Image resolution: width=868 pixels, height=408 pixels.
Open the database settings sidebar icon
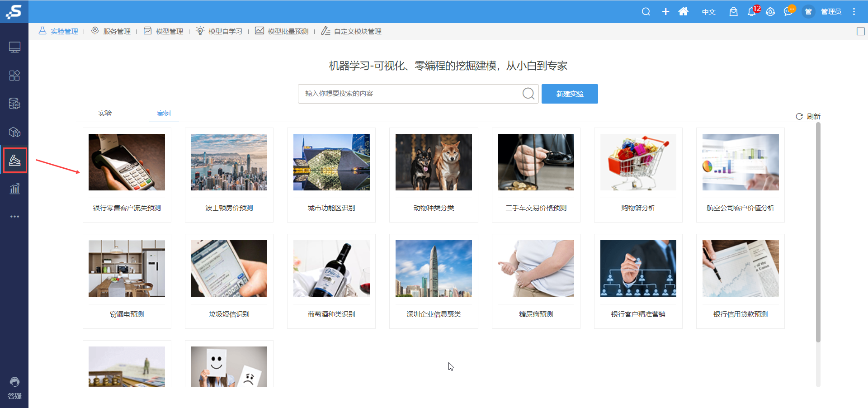point(14,104)
